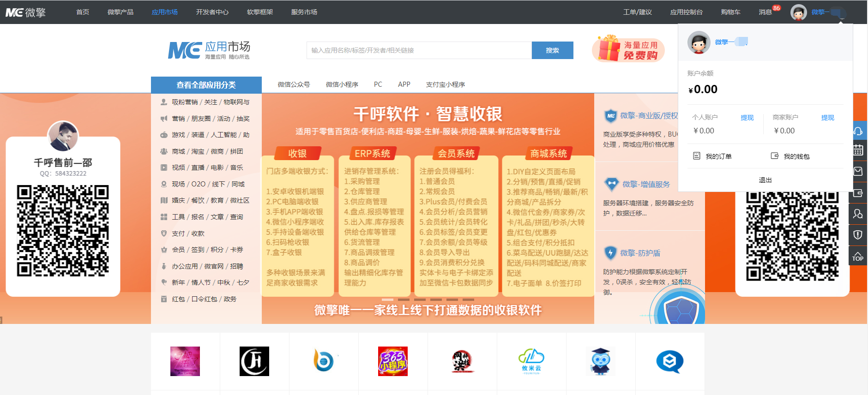Open 工单/建议 in the top bar
The height and width of the screenshot is (395, 868).
(x=638, y=12)
